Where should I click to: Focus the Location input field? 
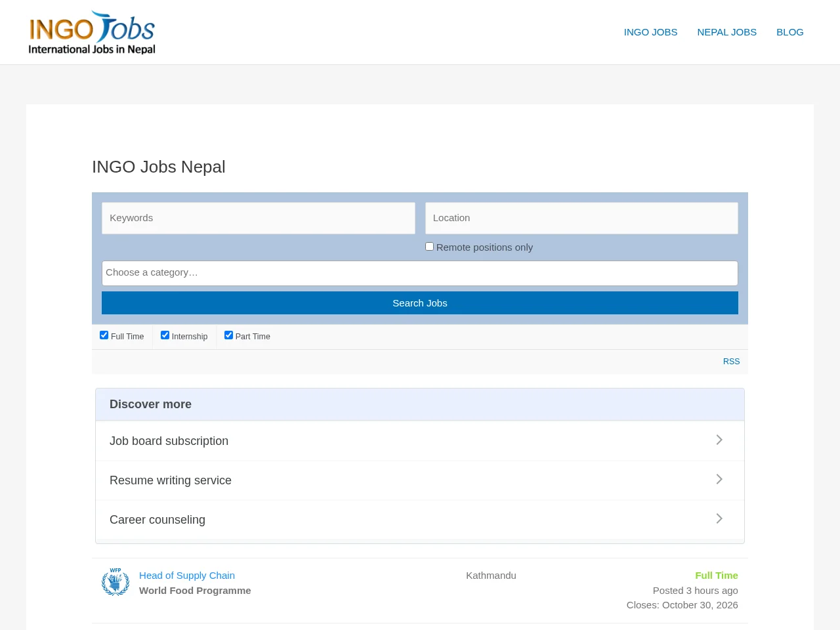coord(581,218)
